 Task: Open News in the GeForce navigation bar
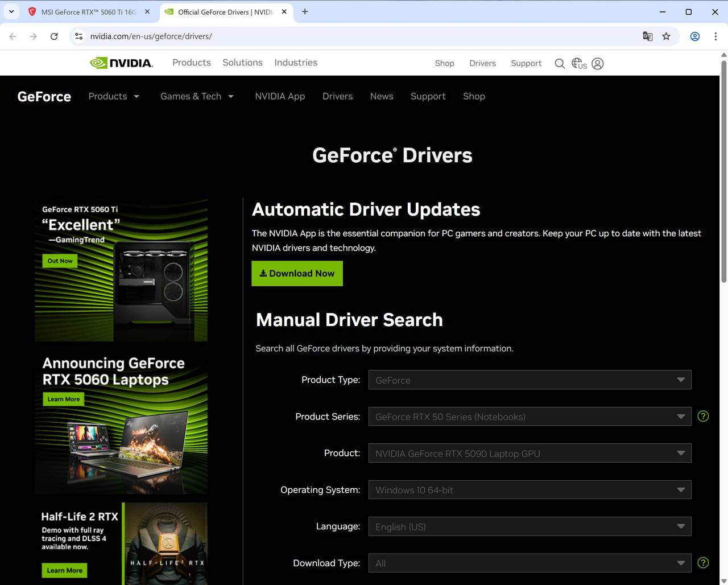click(382, 96)
